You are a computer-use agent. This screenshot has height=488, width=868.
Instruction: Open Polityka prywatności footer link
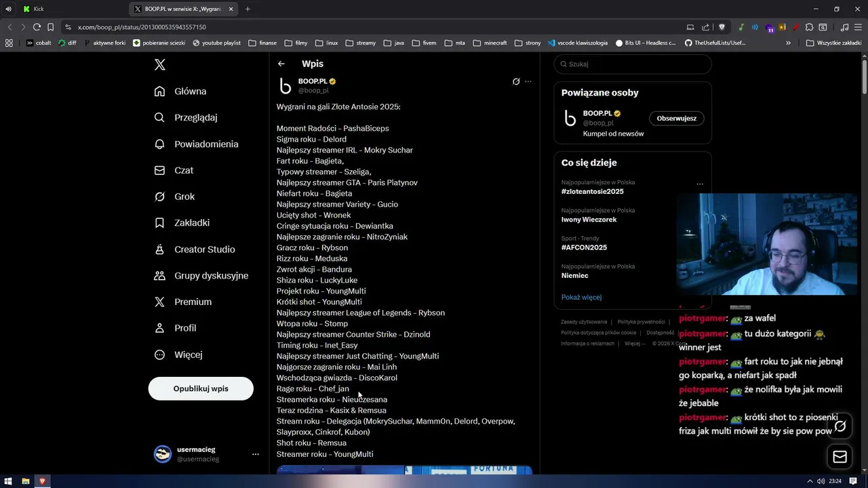pyautogui.click(x=641, y=322)
